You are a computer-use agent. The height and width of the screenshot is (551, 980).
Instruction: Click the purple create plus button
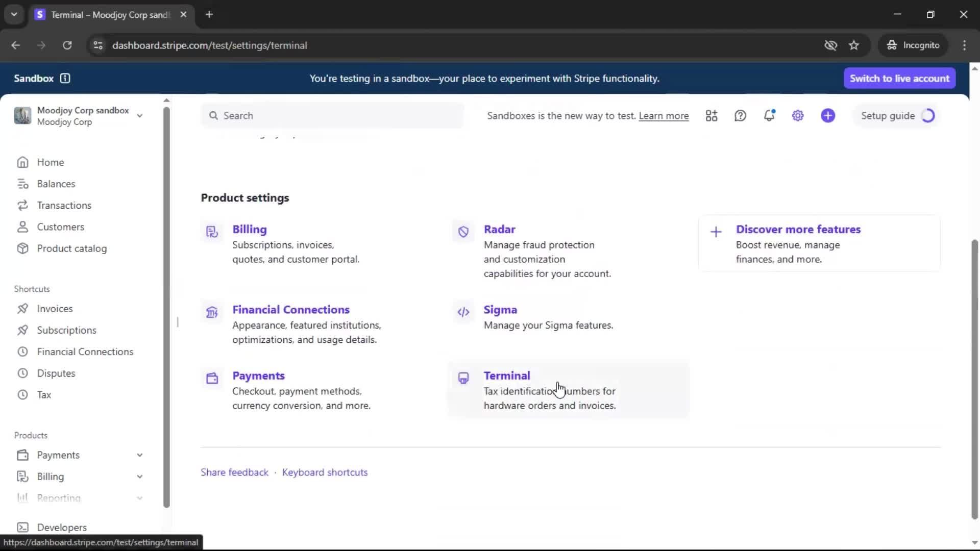click(x=828, y=116)
